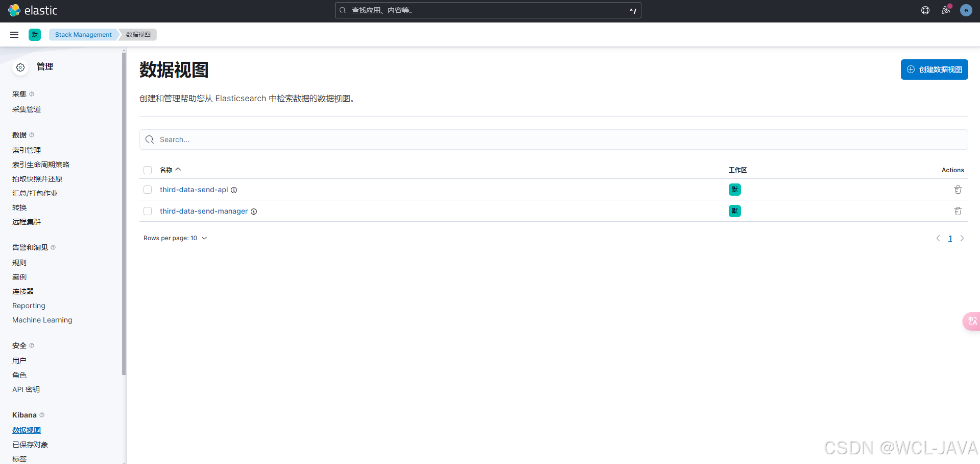980x464 pixels.
Task: Show info for third-data-send-api
Action: [234, 190]
